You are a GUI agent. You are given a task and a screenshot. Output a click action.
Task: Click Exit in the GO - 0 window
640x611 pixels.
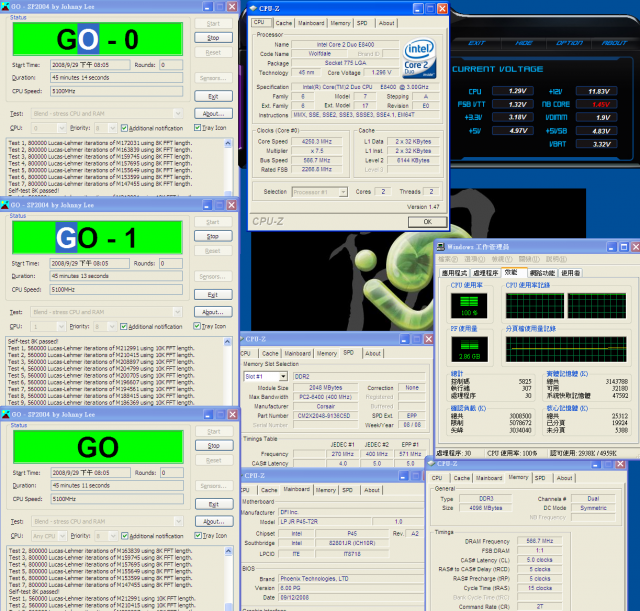213,96
